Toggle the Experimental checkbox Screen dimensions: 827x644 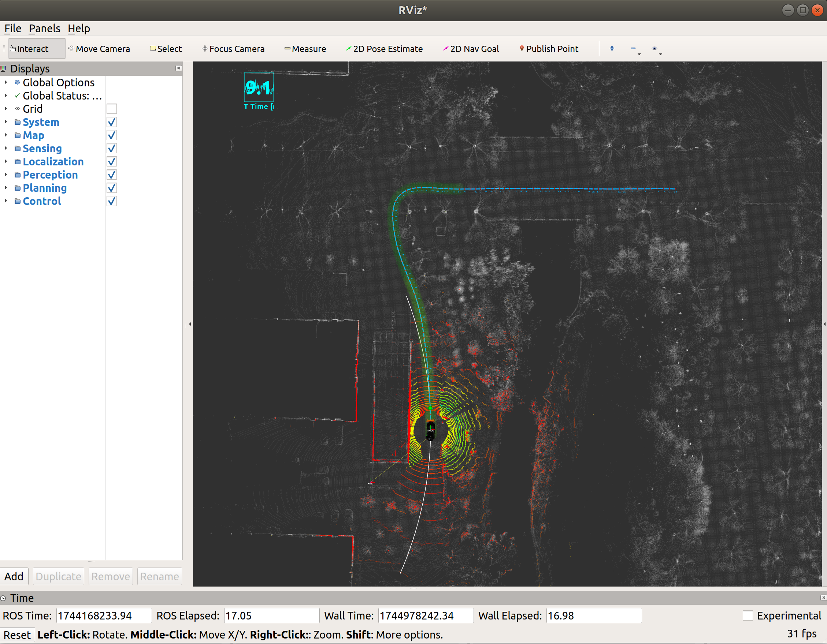748,615
